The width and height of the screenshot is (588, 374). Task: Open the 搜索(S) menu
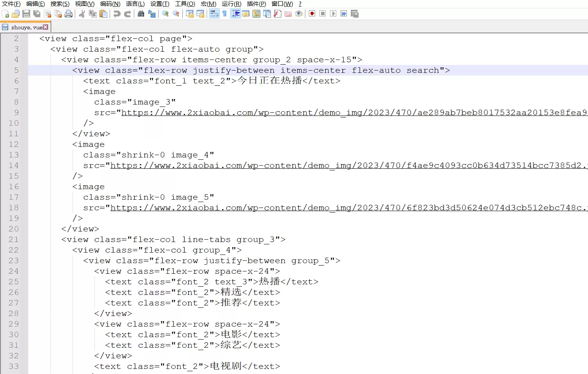pyautogui.click(x=60, y=4)
